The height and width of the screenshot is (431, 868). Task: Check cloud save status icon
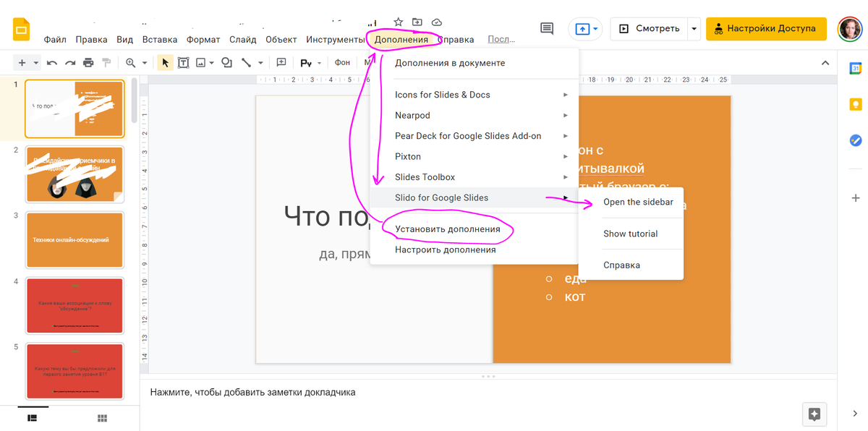coord(436,22)
